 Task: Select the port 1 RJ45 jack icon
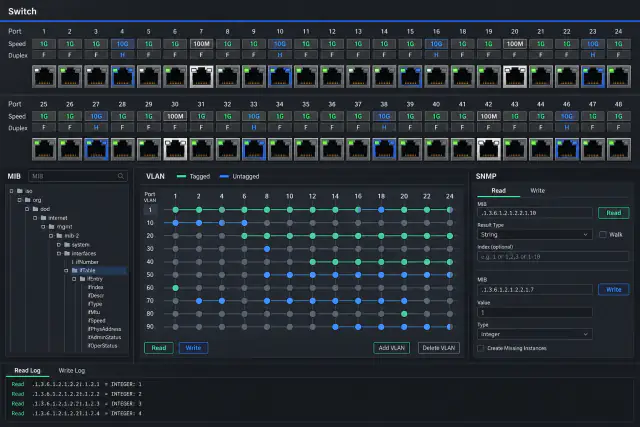point(44,76)
